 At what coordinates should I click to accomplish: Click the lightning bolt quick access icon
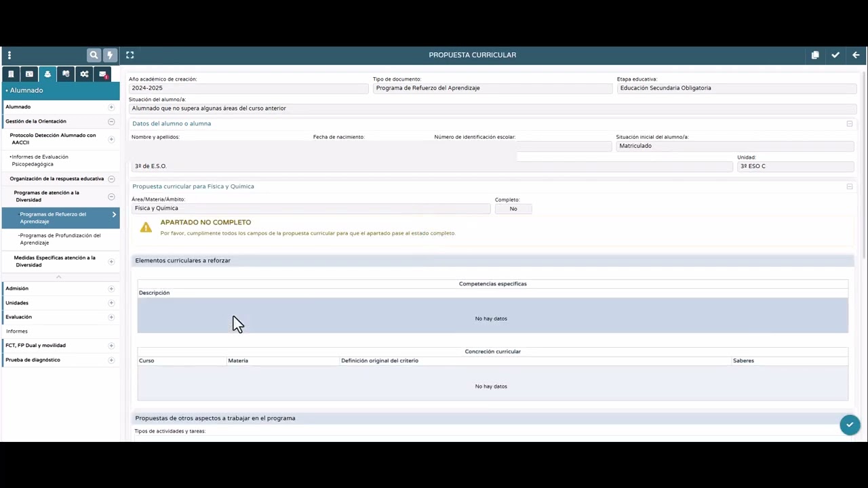[x=110, y=56]
